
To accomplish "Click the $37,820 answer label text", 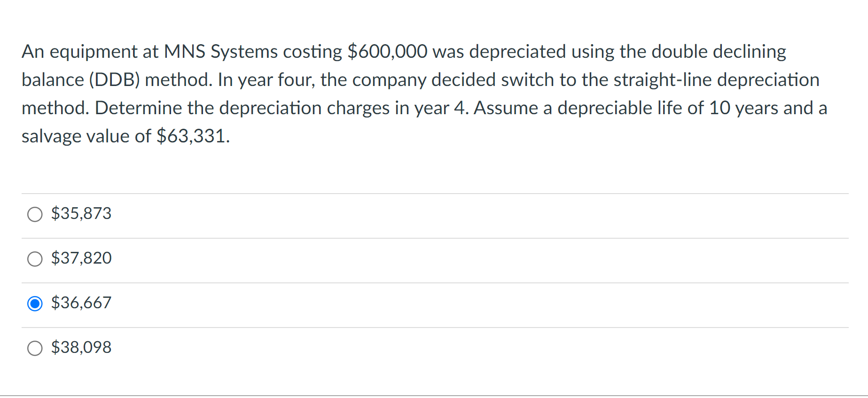I will pyautogui.click(x=81, y=258).
